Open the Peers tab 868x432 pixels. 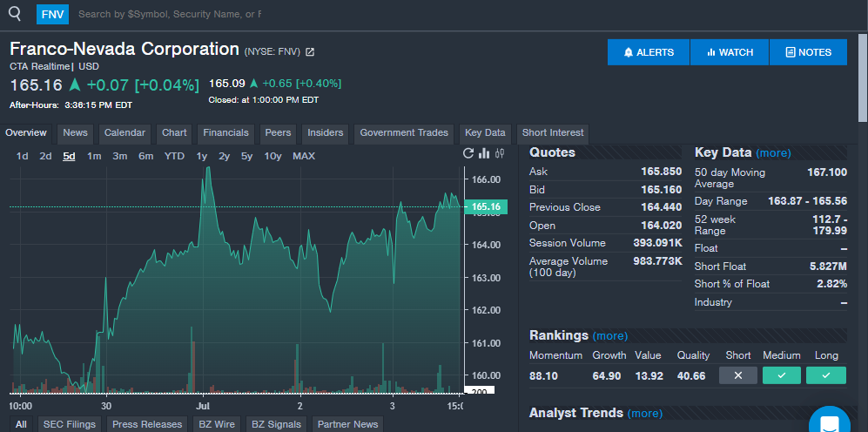click(x=278, y=133)
